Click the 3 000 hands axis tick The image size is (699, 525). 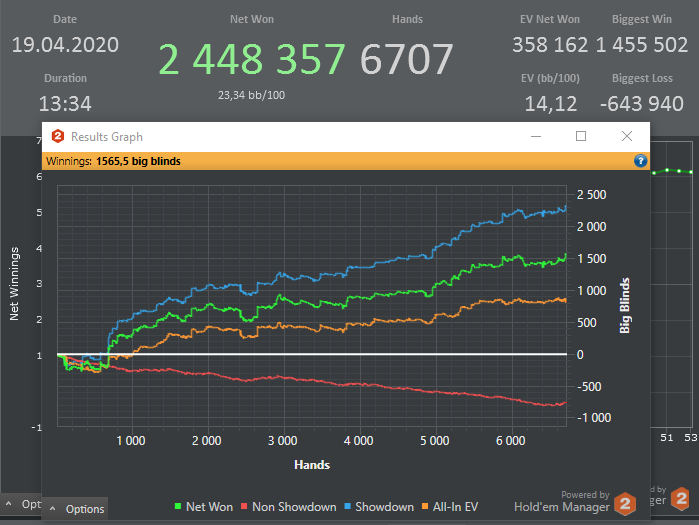tap(283, 441)
